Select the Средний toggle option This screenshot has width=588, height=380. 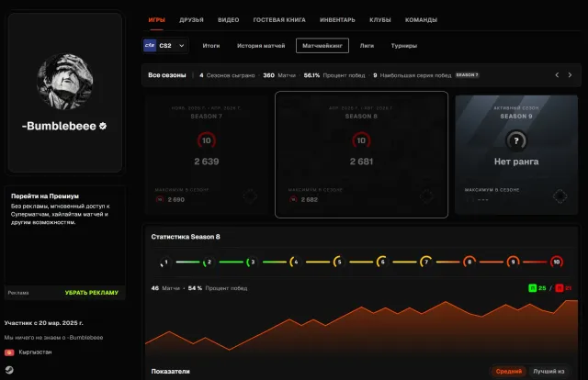click(x=508, y=372)
